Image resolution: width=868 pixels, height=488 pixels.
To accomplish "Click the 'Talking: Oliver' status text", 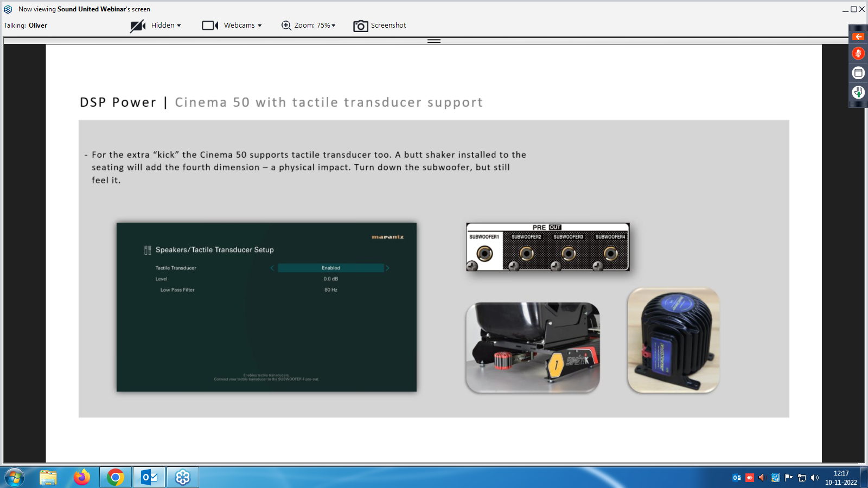I will tap(25, 25).
